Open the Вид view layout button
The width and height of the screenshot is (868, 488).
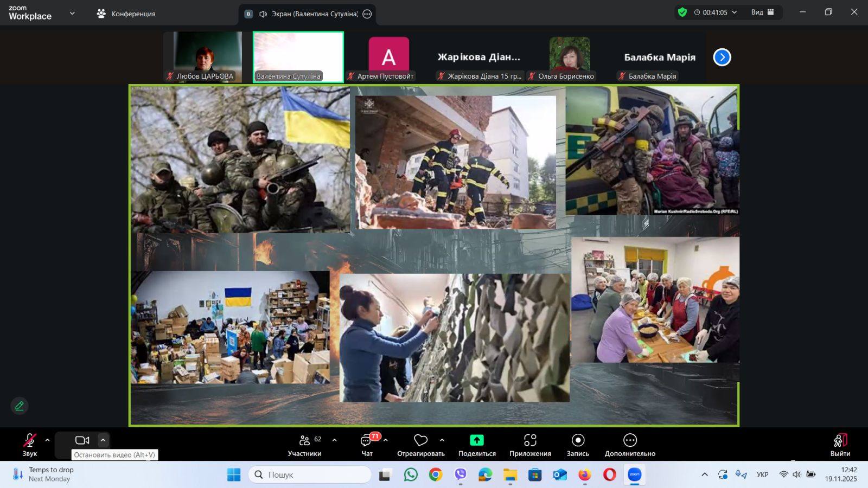click(763, 12)
